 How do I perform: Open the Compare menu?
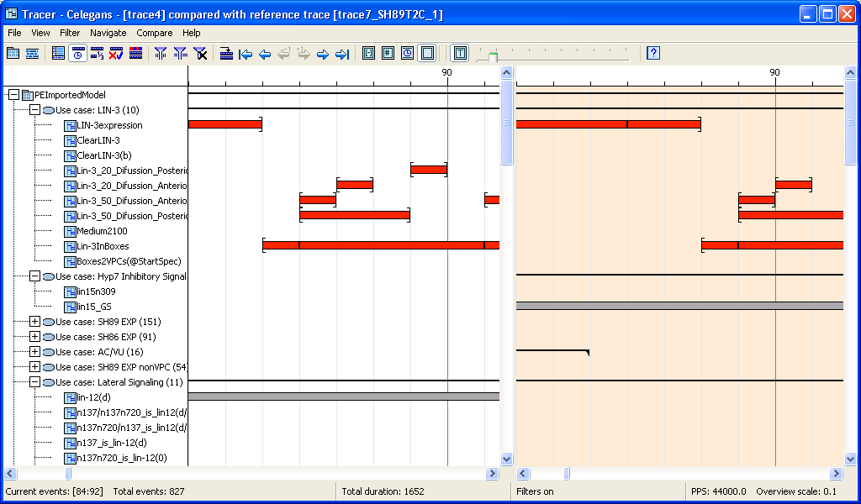pos(154,33)
